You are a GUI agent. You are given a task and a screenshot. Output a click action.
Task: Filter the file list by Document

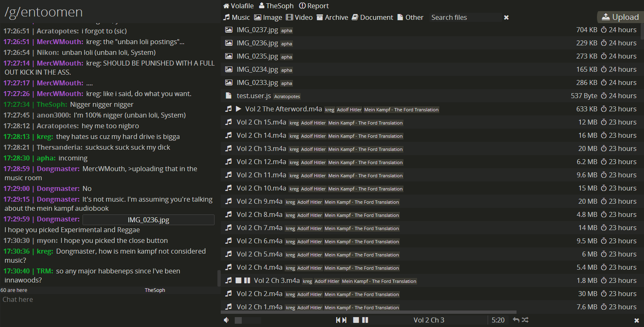(373, 17)
